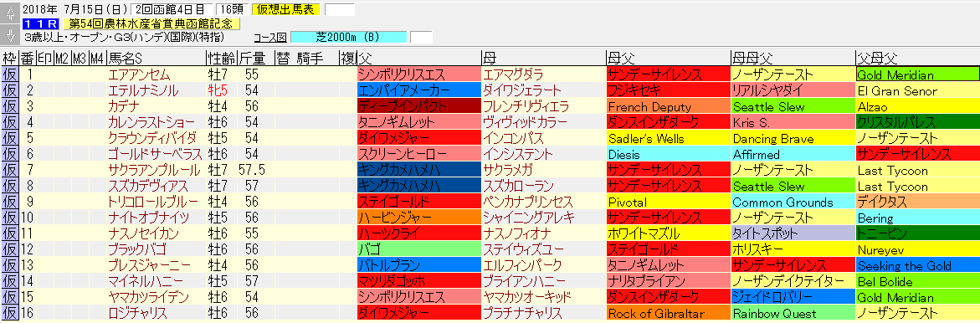
Task: Click sire ハービンジャー cell
Action: (x=418, y=218)
